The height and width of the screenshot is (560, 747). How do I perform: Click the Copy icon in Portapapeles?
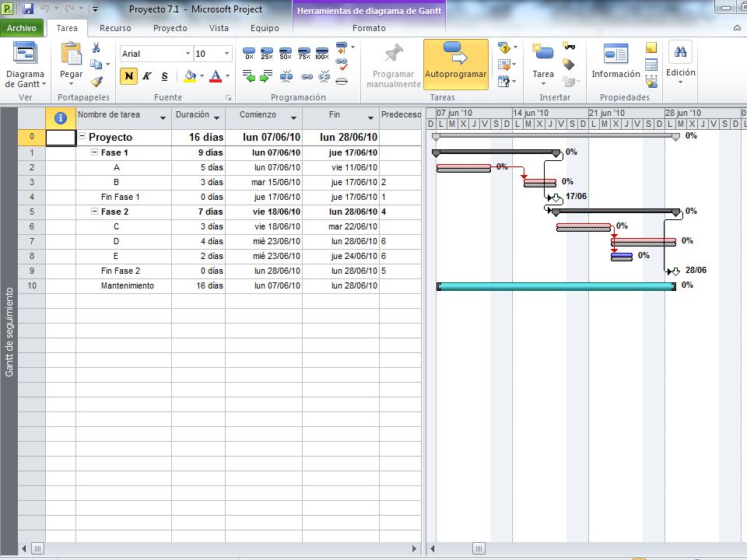[x=96, y=64]
